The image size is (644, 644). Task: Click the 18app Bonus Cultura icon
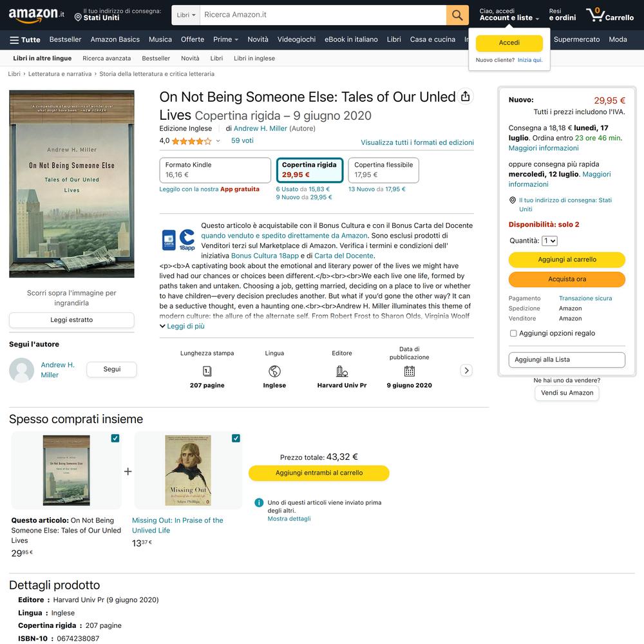click(x=187, y=240)
